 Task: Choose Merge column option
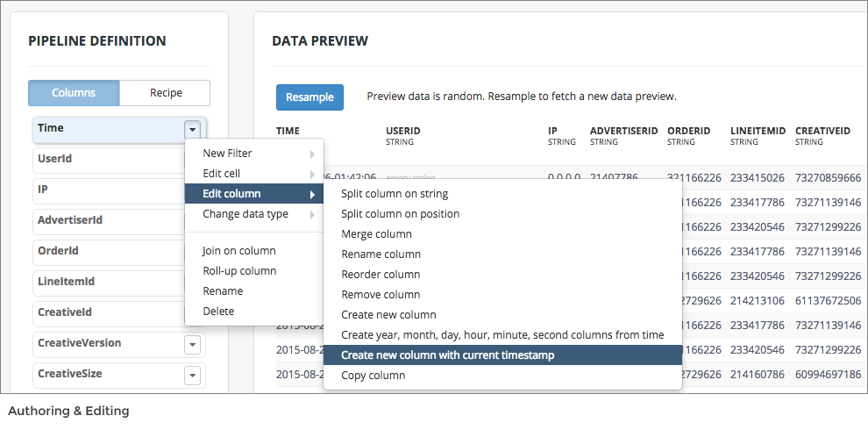376,234
